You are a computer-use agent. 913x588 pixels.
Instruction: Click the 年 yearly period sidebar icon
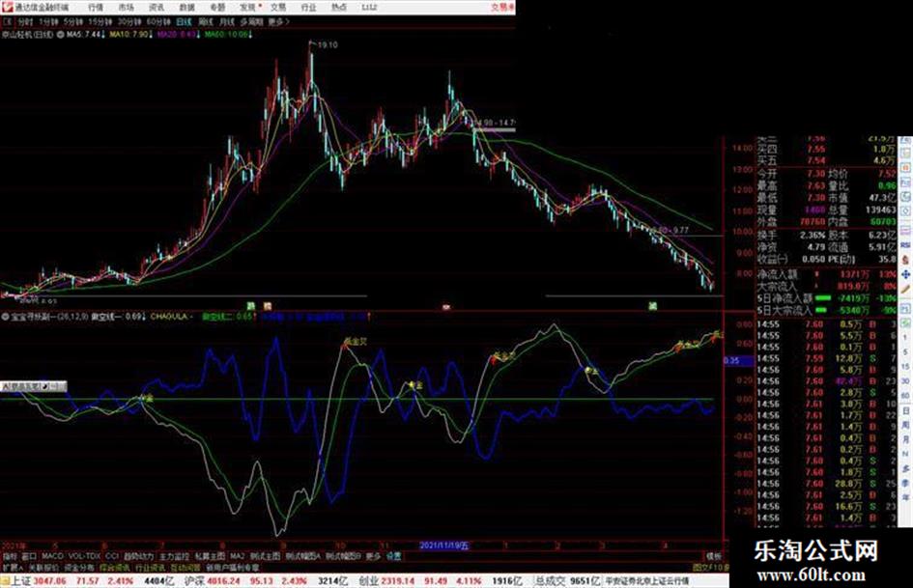[905, 498]
